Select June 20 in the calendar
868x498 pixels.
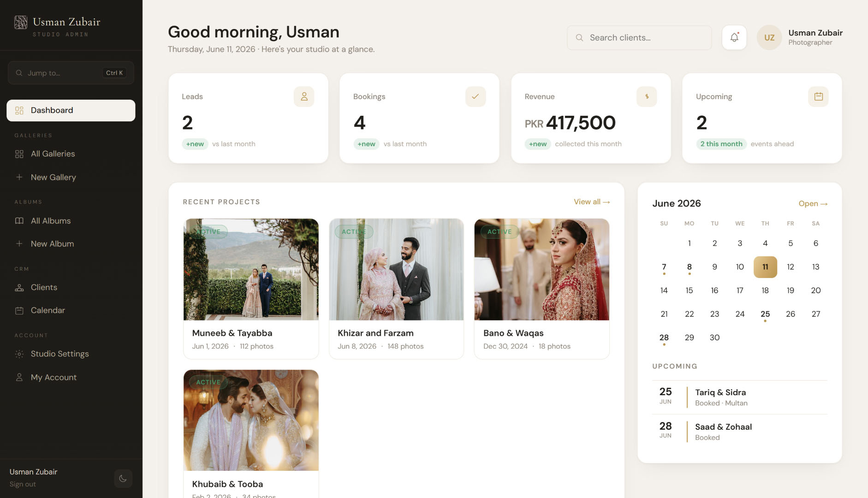(815, 290)
